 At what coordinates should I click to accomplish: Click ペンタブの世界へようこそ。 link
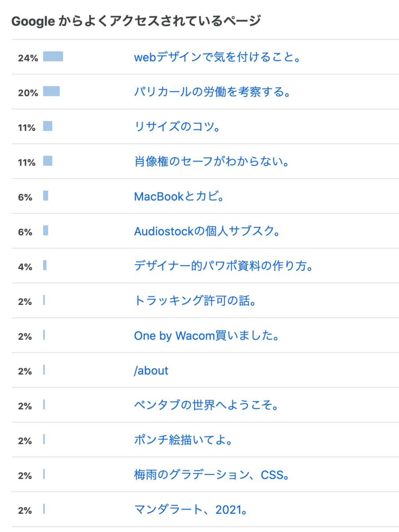coord(206,405)
